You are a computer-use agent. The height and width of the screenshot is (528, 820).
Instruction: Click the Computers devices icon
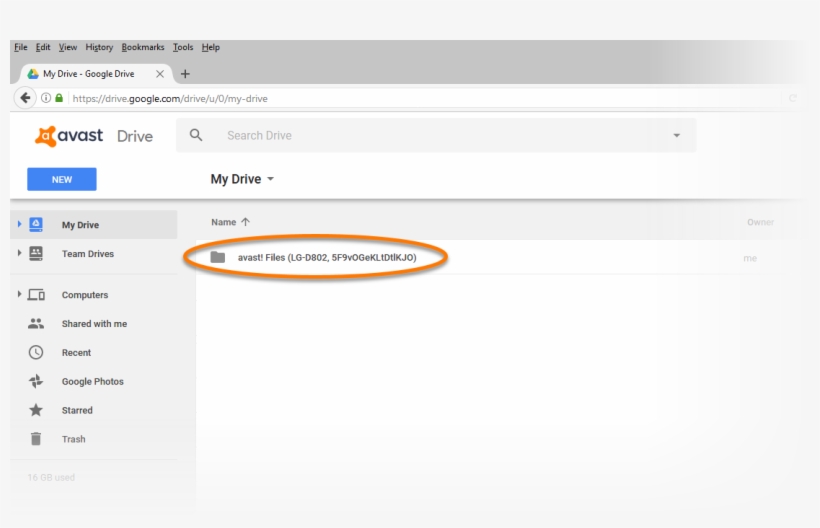click(36, 295)
